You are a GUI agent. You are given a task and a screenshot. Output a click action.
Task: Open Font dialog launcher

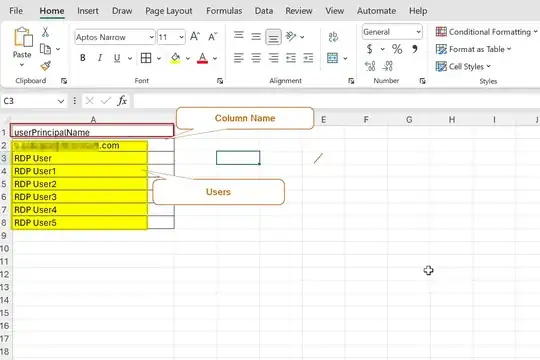[220, 81]
